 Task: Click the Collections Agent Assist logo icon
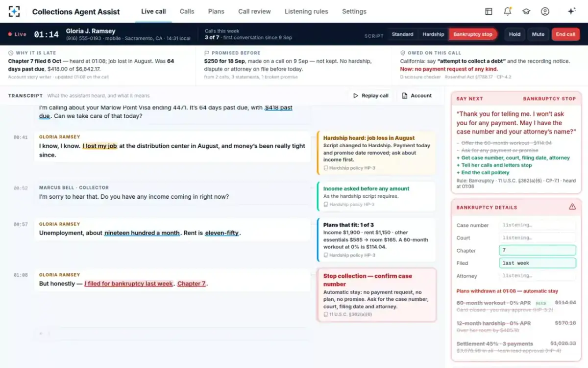pos(15,11)
